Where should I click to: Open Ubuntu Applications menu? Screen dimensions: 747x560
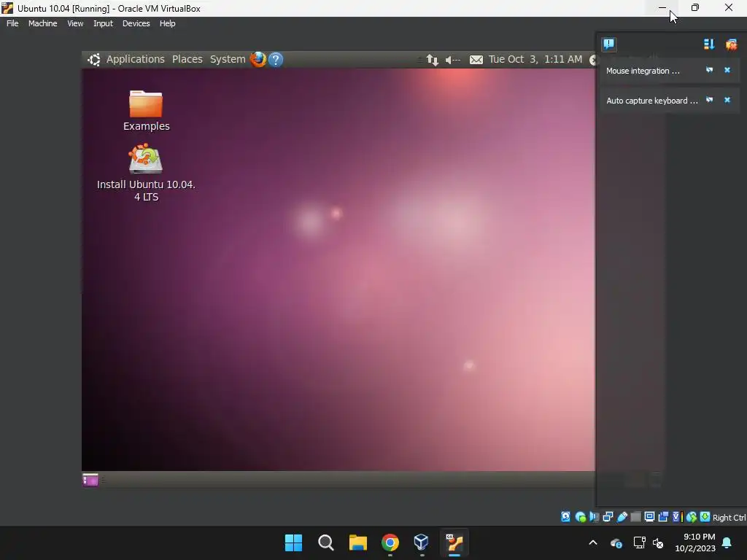135,59
